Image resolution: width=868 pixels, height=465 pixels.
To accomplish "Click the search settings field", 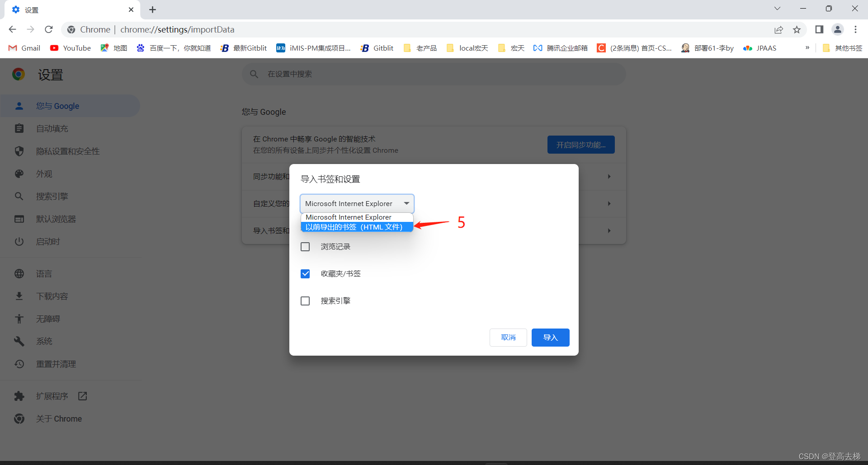I will pos(434,74).
